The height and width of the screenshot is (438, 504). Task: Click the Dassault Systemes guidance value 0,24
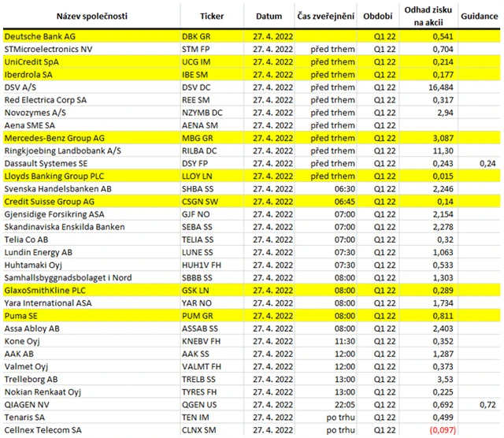click(487, 163)
